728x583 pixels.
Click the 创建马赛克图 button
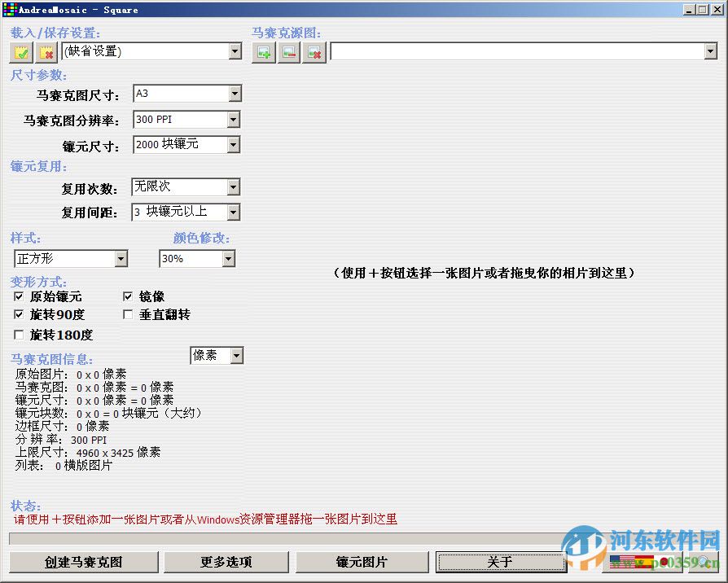(83, 562)
